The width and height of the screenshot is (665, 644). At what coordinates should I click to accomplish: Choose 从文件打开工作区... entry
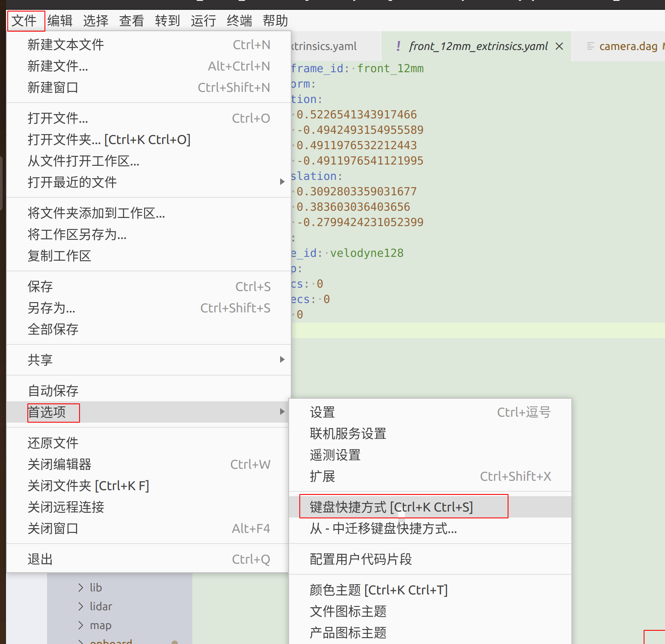149,161
